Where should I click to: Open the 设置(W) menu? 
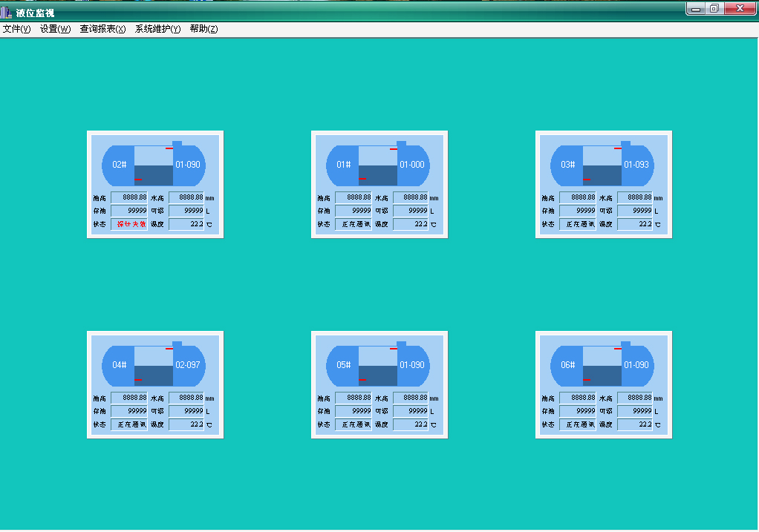click(x=55, y=29)
